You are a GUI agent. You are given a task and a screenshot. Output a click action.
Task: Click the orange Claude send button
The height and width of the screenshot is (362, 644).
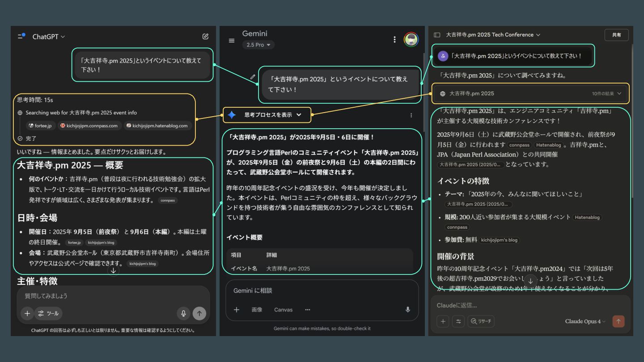point(619,321)
